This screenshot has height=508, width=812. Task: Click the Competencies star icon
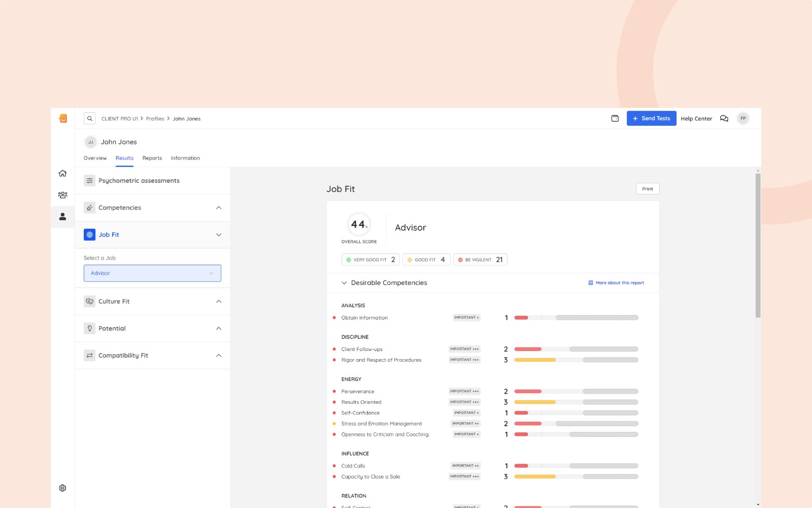[89, 207]
